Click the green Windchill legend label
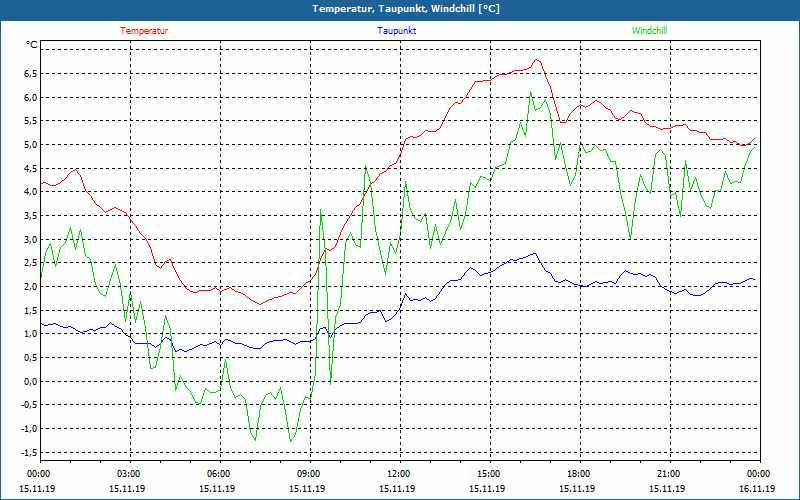Viewport: 800px width, 500px height. click(x=649, y=31)
